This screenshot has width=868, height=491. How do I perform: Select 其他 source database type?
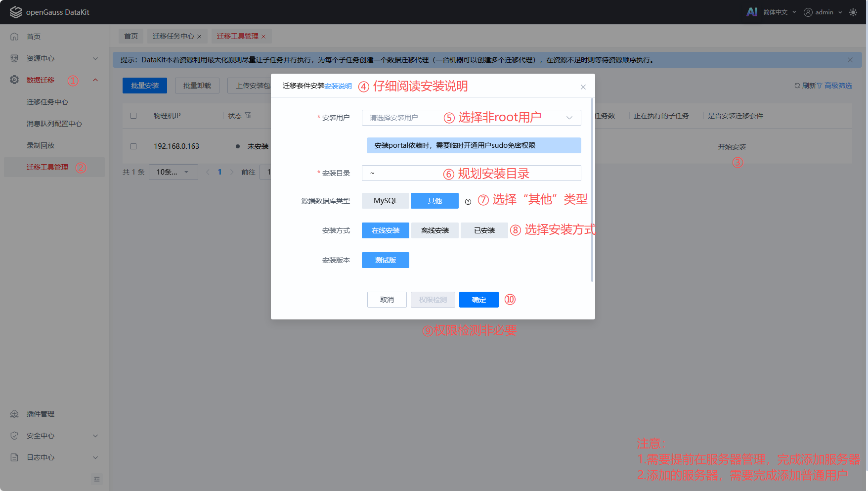[x=435, y=201]
